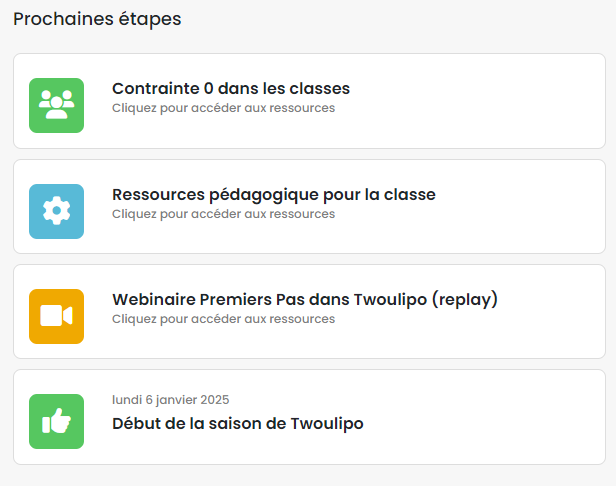Click subtitle under "Ressources pédagogique pour la classe"
This screenshot has width=616, height=486.
[224, 214]
